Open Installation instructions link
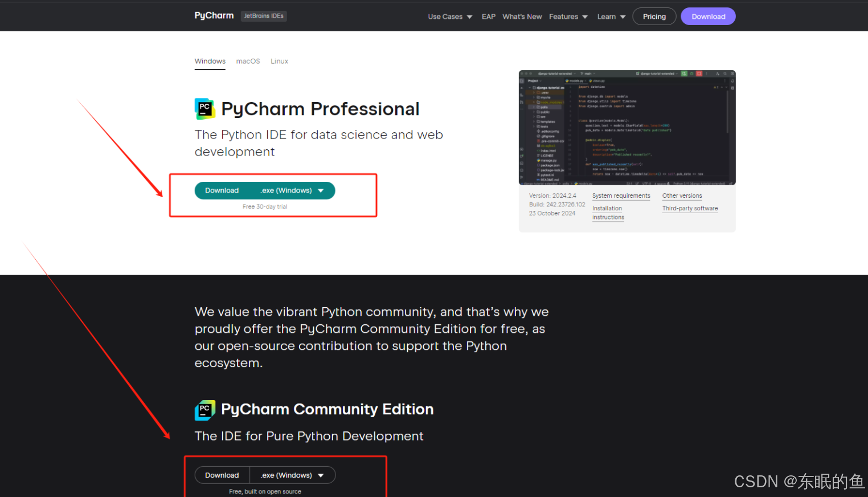868x497 pixels. [x=608, y=213]
